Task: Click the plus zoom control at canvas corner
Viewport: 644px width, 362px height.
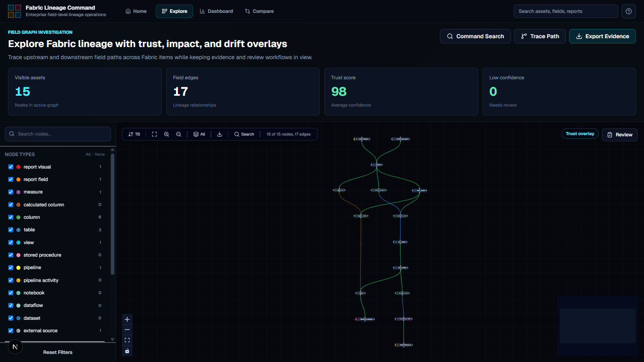Action: (x=127, y=319)
